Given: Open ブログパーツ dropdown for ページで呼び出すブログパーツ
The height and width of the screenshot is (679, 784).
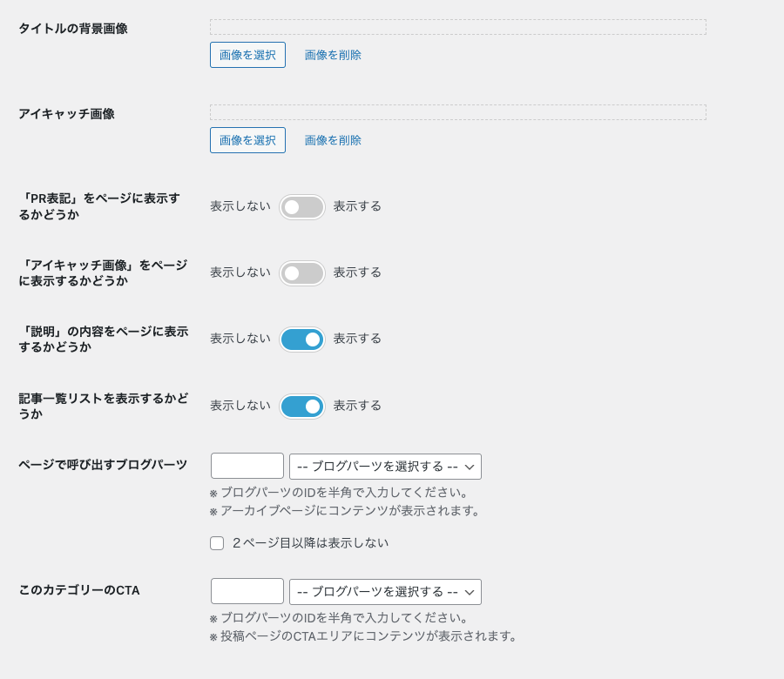Looking at the screenshot, I should click(386, 467).
